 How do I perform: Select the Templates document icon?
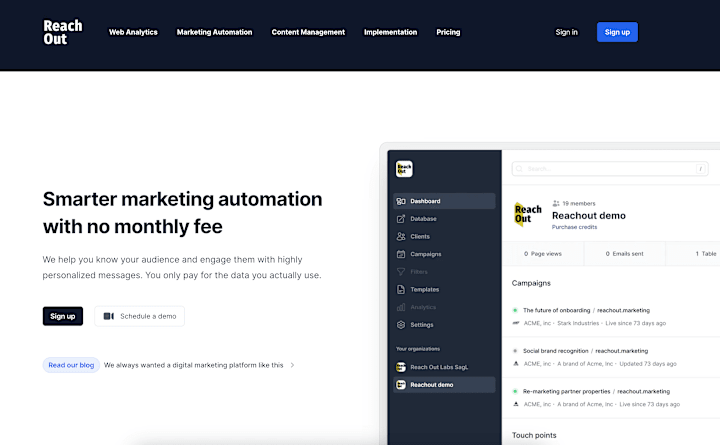pos(401,289)
